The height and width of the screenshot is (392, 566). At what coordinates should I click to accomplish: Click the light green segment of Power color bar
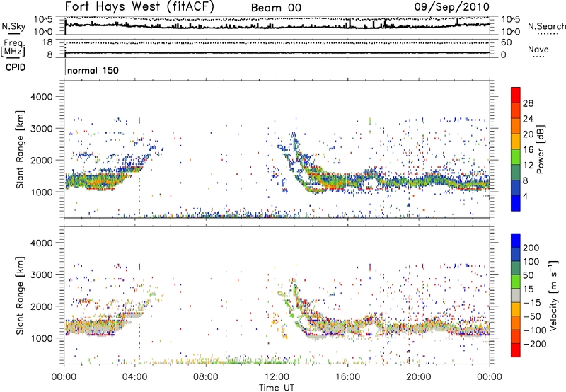click(x=516, y=157)
